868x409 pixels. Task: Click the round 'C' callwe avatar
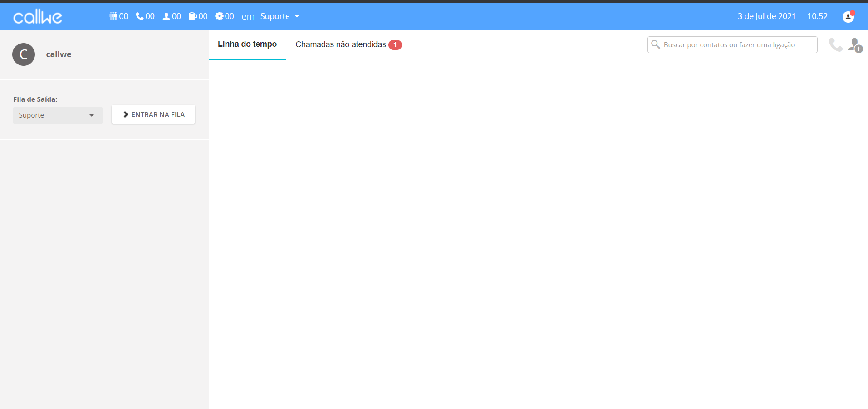24,54
